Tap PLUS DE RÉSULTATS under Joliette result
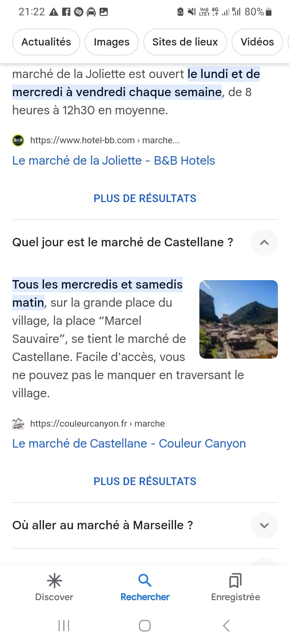290x644 pixels. tap(145, 198)
